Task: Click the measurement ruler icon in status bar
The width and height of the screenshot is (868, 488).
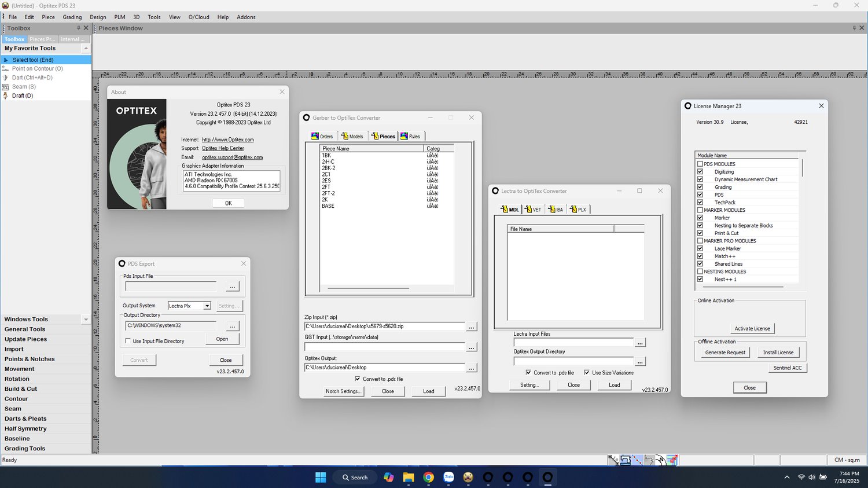Action: [613, 461]
